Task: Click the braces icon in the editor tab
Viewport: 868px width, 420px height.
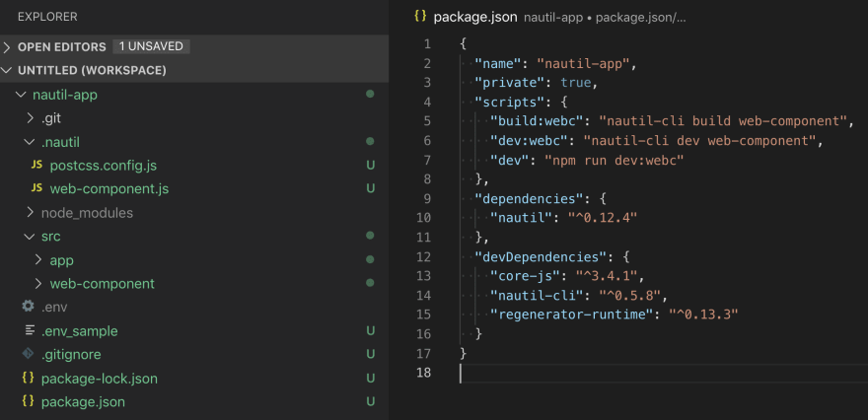Action: [421, 17]
